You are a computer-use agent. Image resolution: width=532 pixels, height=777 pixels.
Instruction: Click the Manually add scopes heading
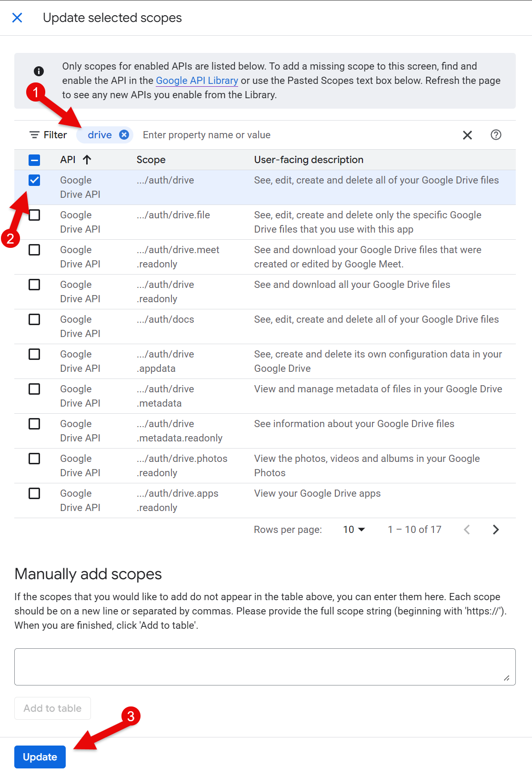click(88, 574)
